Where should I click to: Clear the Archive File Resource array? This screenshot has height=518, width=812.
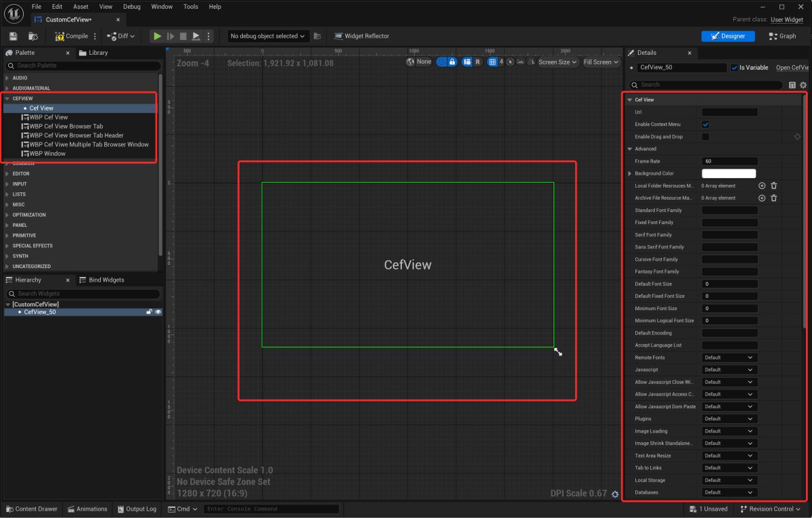(773, 198)
